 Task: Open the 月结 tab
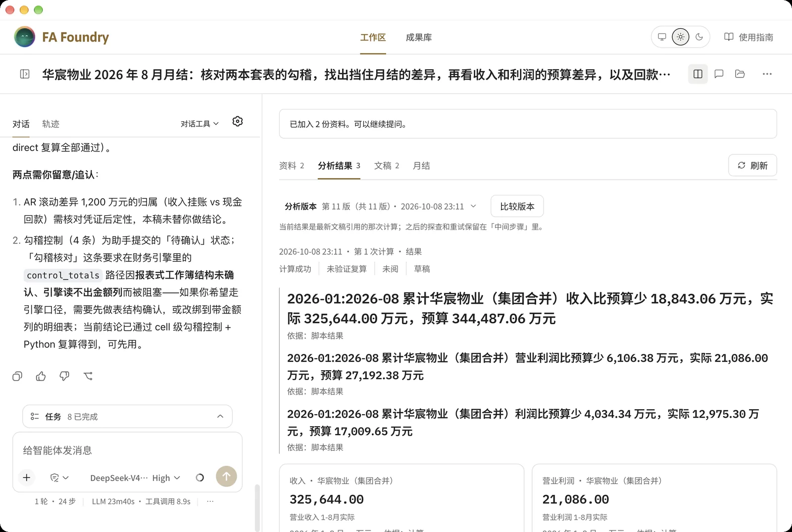421,166
